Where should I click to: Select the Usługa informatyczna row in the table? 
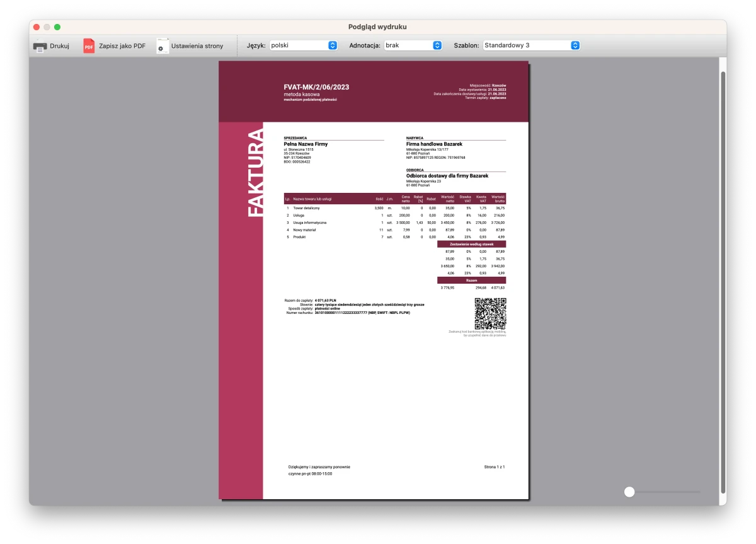[x=310, y=223]
